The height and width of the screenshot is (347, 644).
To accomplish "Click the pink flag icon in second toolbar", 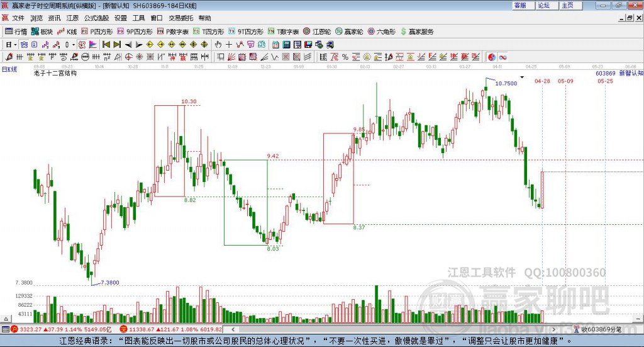I will coord(93,45).
